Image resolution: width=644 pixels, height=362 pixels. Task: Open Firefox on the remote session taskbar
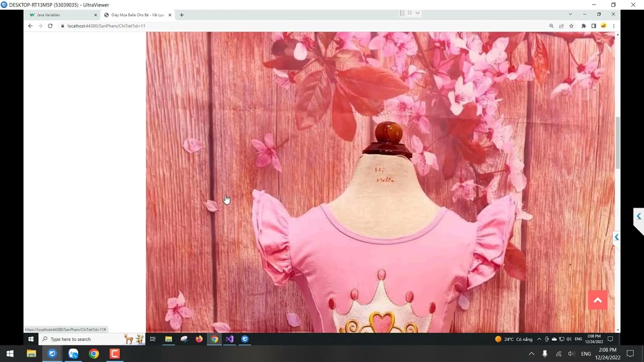coord(199,339)
